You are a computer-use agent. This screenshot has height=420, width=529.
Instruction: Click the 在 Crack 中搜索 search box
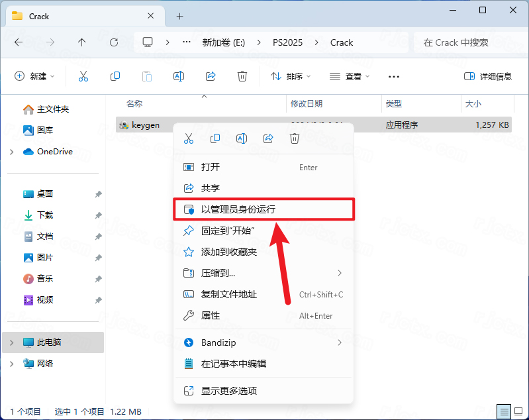tap(467, 42)
